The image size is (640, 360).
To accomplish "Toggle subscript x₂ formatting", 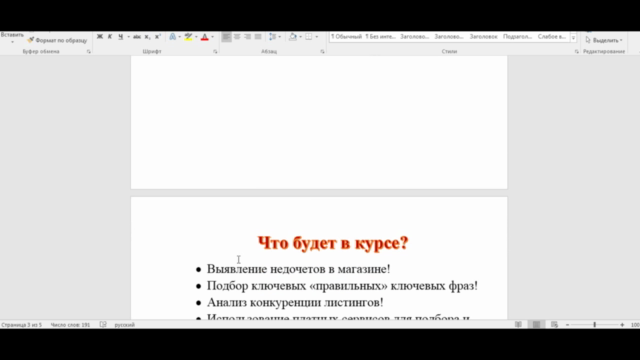I will click(147, 37).
